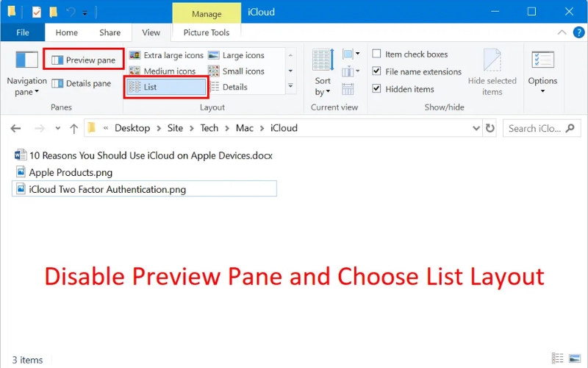Screen dimensions: 588x368
Task: Open the Sort by menu
Action: [x=323, y=72]
